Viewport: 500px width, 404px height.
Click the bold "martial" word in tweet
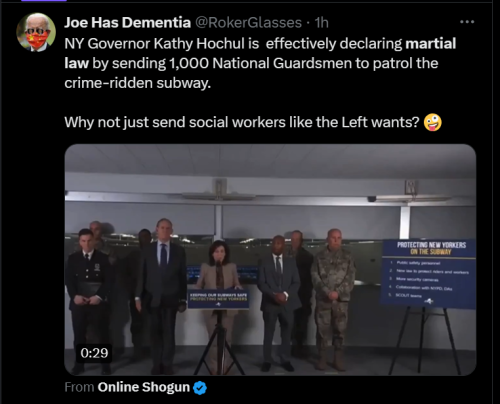[430, 44]
